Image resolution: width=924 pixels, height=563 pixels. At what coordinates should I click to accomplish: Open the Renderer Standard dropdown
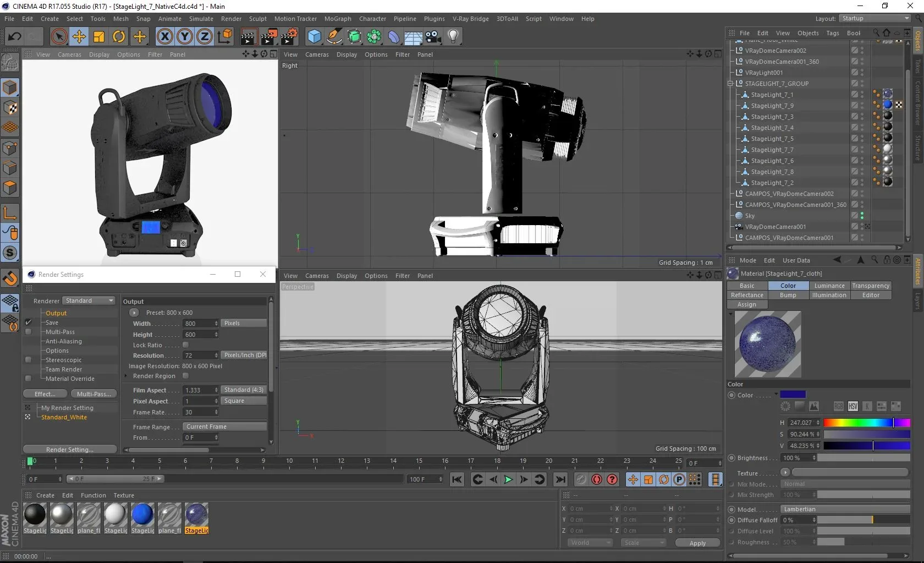(89, 300)
